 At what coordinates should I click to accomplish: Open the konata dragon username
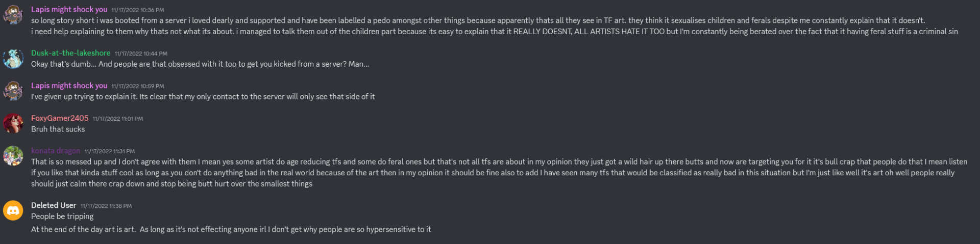(x=56, y=151)
